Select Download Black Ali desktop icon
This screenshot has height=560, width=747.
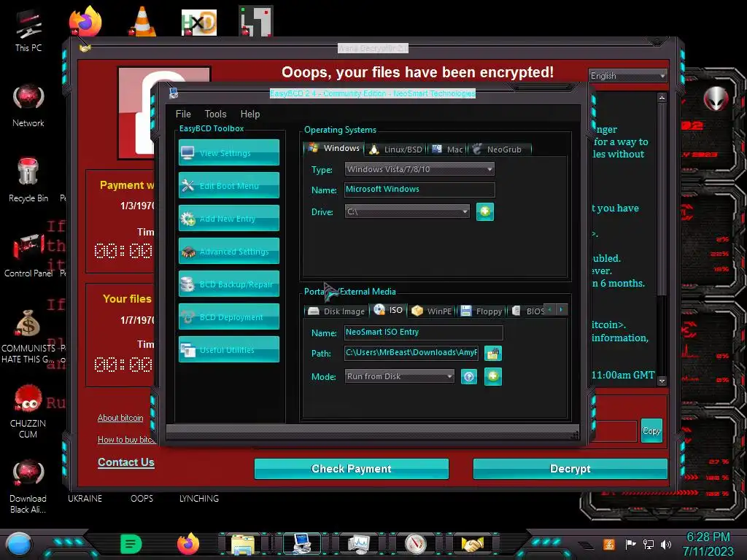click(28, 486)
